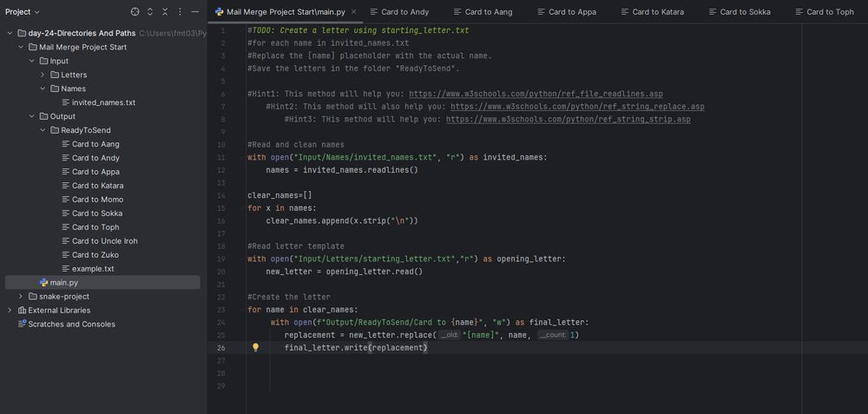
Task: Click the _count: parameter hint on line 25
Action: click(552, 335)
